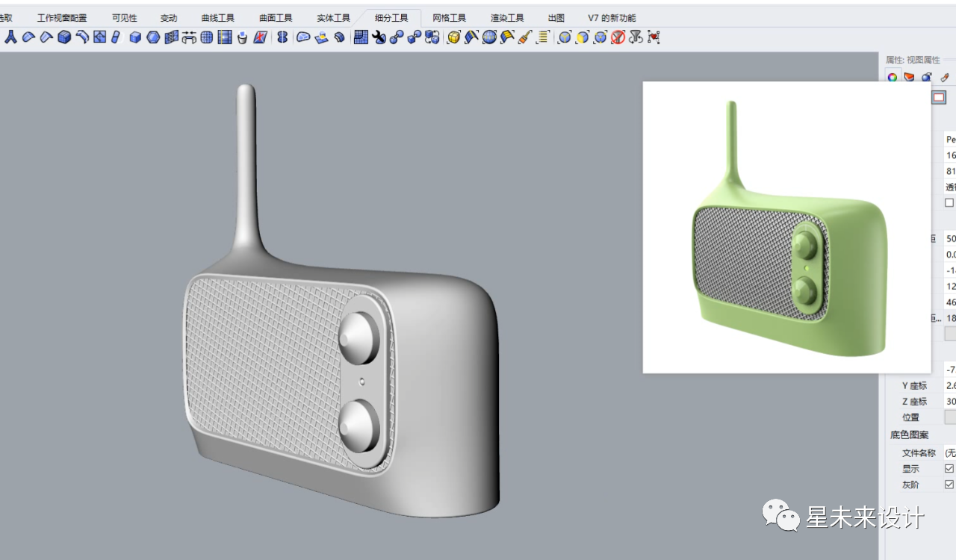Click the 文件名称 value field
This screenshot has height=560, width=956.
point(950,452)
